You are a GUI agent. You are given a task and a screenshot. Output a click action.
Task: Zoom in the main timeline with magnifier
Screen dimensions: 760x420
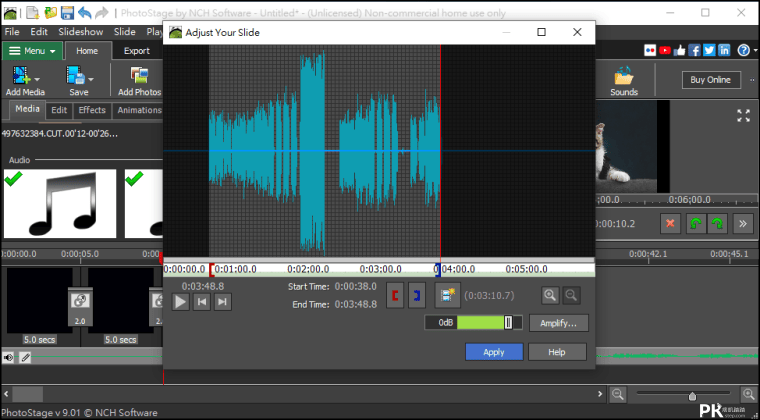[747, 394]
